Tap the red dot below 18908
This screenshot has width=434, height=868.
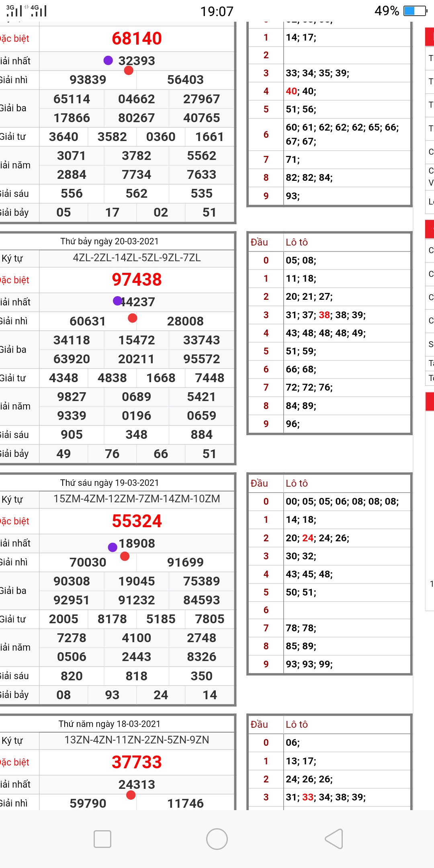pyautogui.click(x=125, y=556)
